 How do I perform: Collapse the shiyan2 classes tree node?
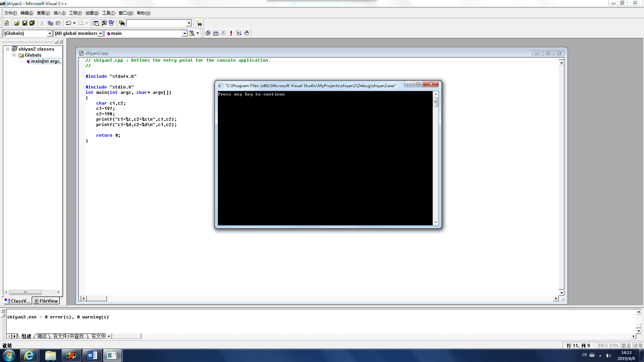pos(7,49)
